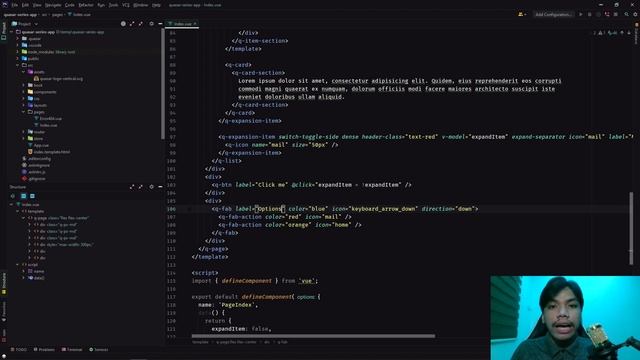Open the VCS menu

pos(126,5)
